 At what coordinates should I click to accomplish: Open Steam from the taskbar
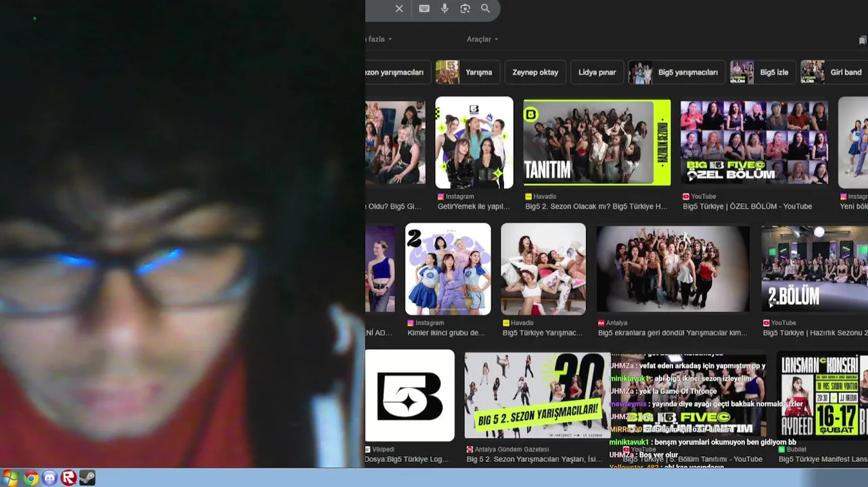(x=87, y=478)
